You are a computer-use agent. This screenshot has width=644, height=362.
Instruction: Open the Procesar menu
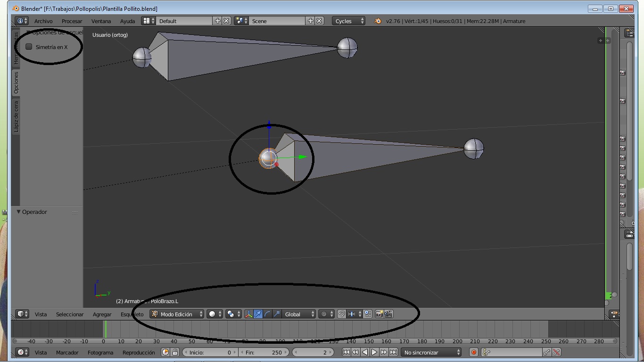[x=72, y=21]
